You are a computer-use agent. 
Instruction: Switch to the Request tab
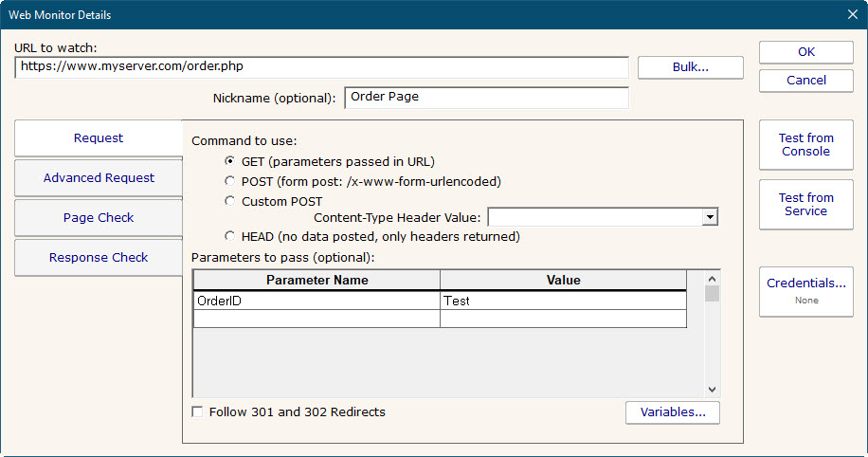[99, 138]
